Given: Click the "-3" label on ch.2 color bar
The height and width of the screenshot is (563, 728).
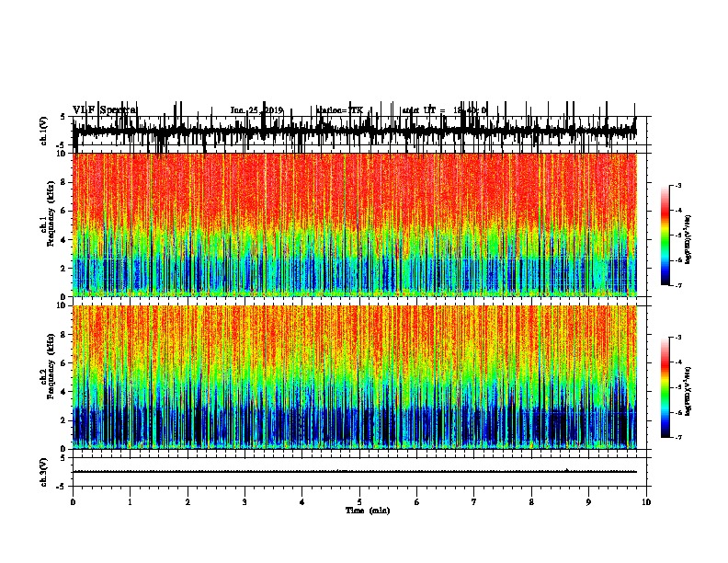Looking at the screenshot, I should coord(677,338).
